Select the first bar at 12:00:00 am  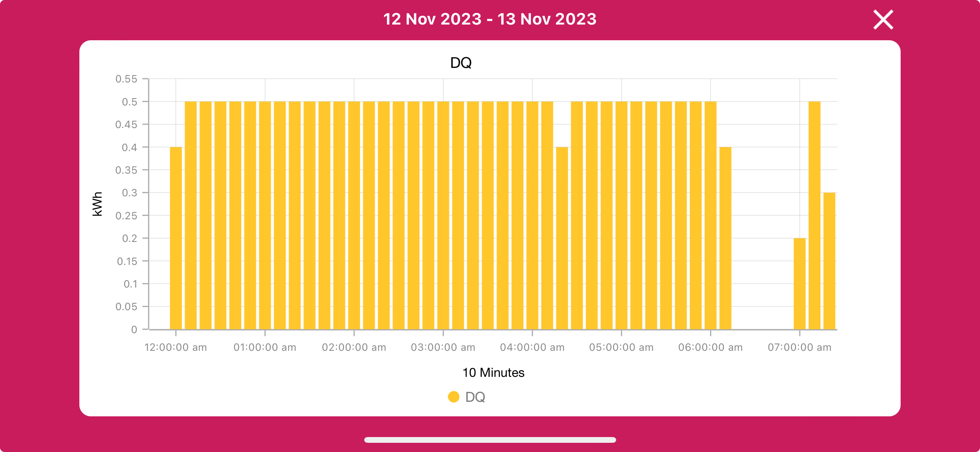tap(176, 238)
